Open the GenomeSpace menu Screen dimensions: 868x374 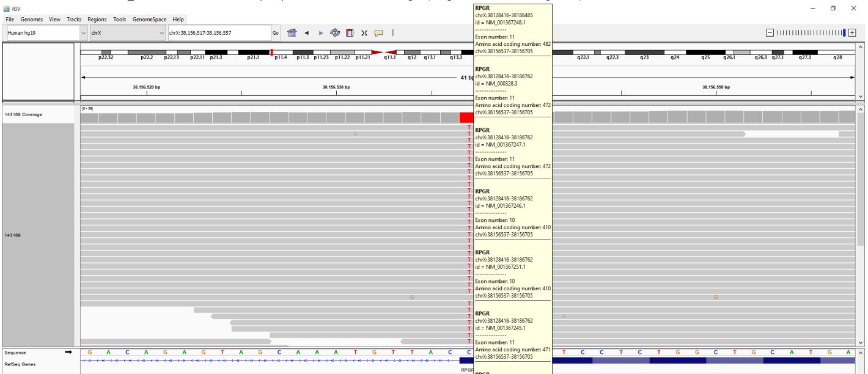[150, 19]
